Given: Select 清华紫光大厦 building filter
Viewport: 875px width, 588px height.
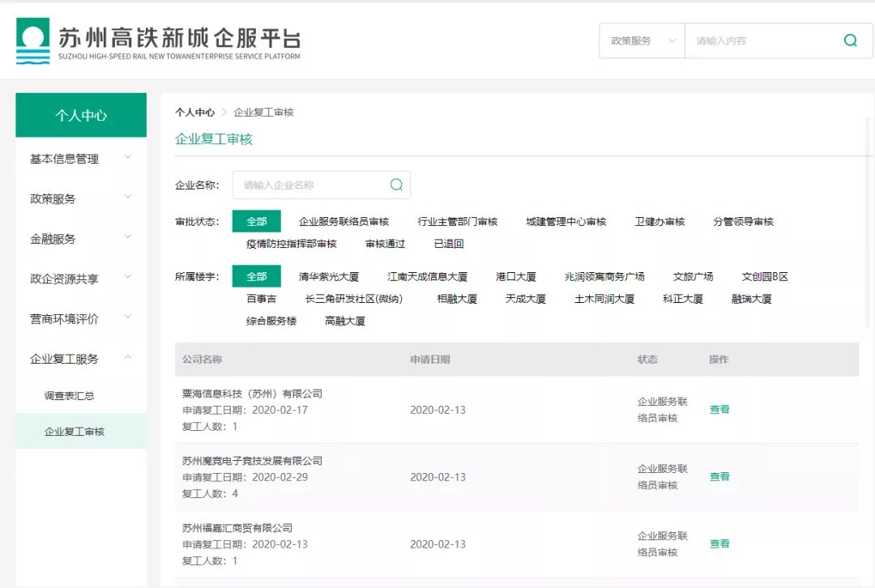Looking at the screenshot, I should point(328,276).
